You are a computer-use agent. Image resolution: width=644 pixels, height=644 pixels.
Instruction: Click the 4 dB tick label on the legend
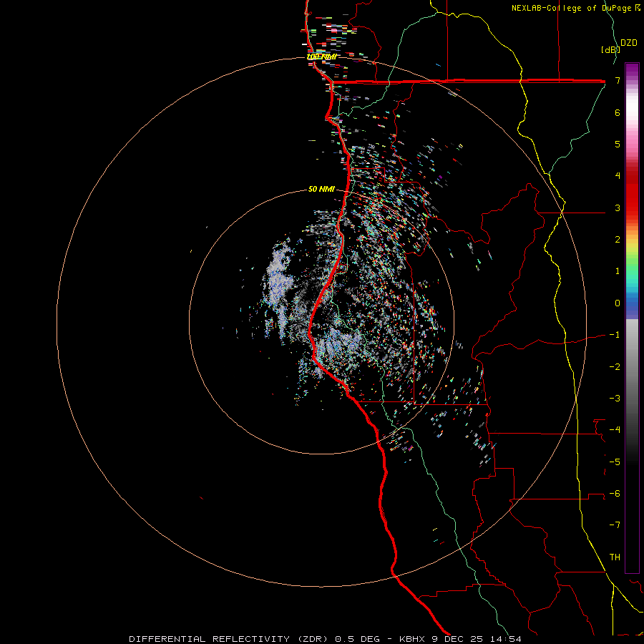tap(618, 176)
